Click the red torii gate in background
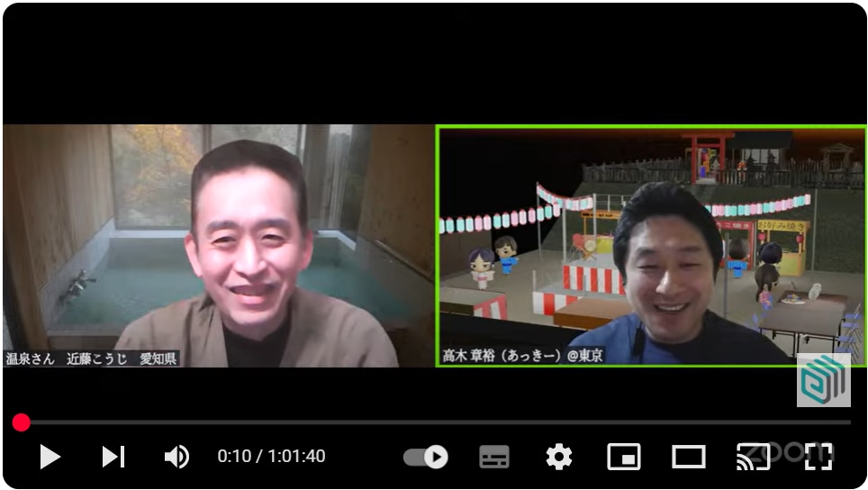The image size is (868, 490). 702,153
